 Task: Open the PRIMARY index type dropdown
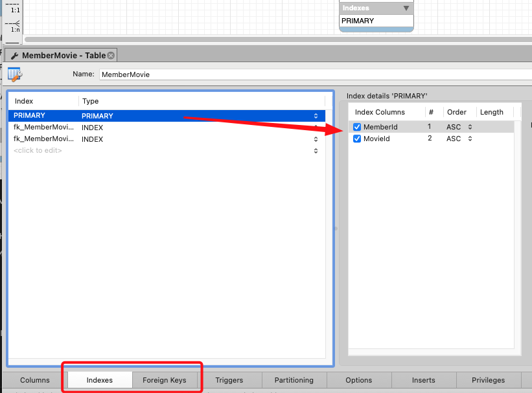(316, 116)
